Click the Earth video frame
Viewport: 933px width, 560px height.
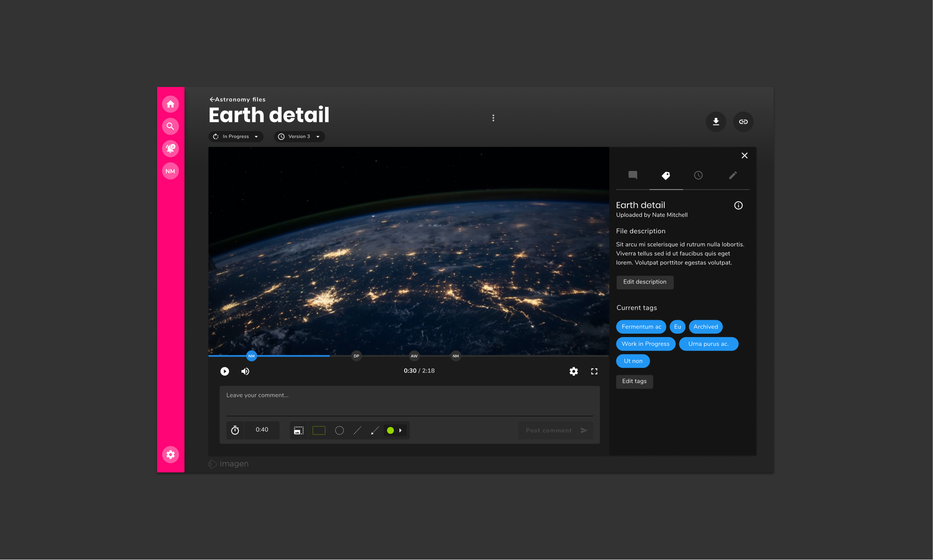(x=409, y=251)
